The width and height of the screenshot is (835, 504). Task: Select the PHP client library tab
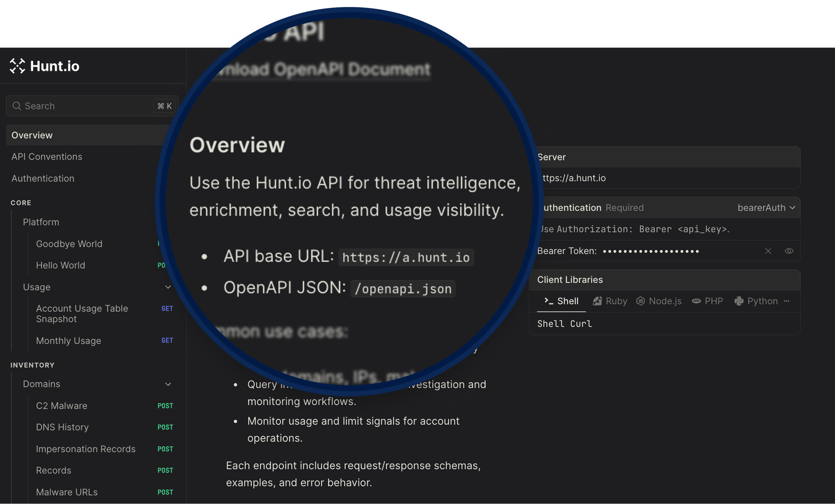click(707, 301)
